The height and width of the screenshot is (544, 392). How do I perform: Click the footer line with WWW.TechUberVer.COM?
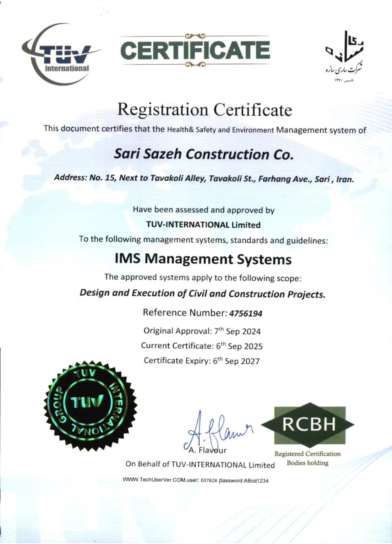click(x=196, y=480)
